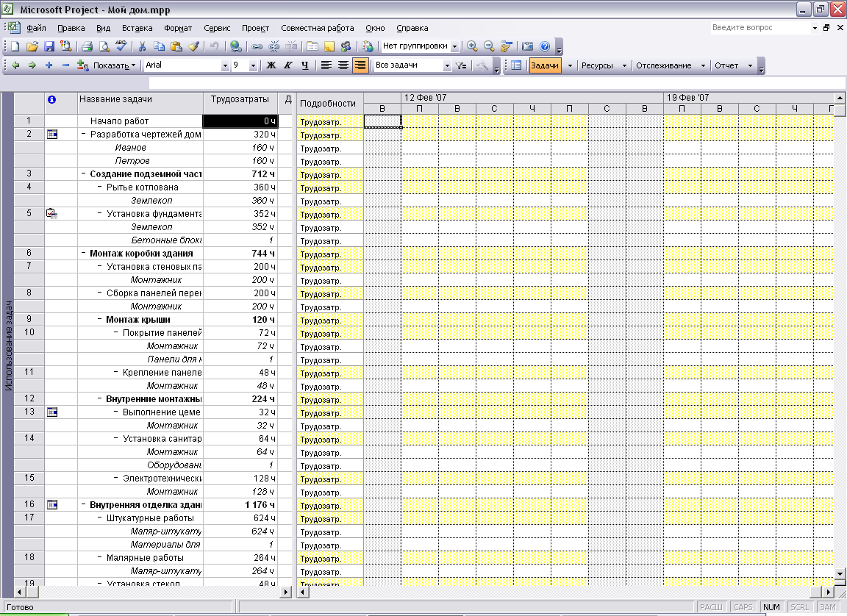Collapse the Монтаж коробки здания summary
The width and height of the screenshot is (847, 616).
tap(84, 253)
